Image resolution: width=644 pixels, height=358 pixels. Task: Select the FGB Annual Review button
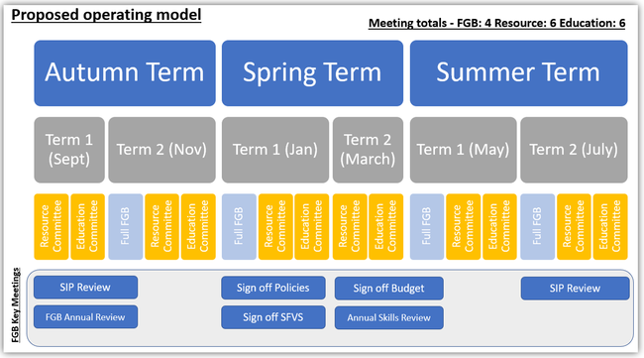pyautogui.click(x=85, y=317)
